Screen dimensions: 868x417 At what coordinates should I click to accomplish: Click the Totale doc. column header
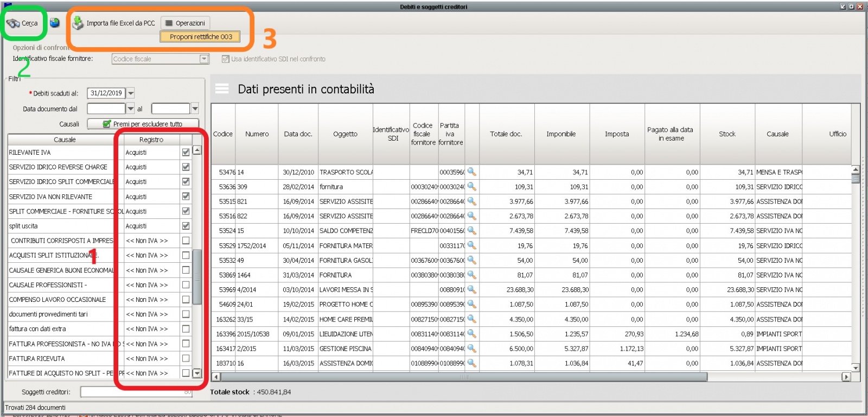click(x=506, y=134)
